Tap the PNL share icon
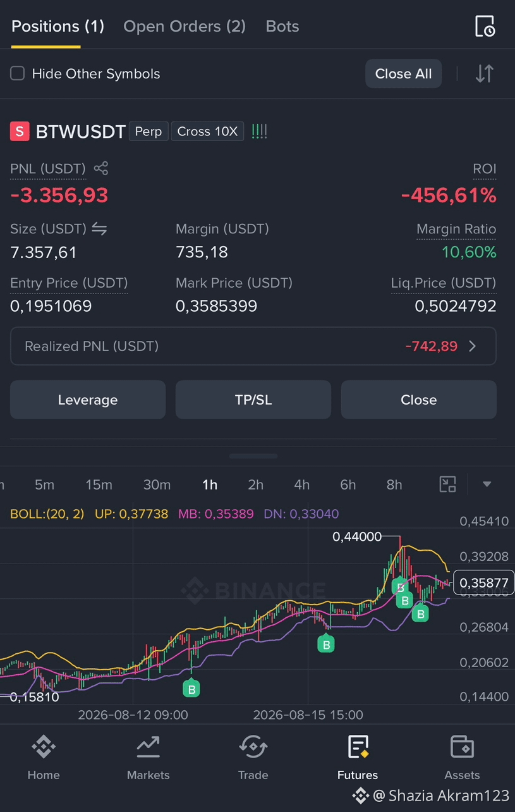Screen dimensions: 515x812 click(101, 168)
